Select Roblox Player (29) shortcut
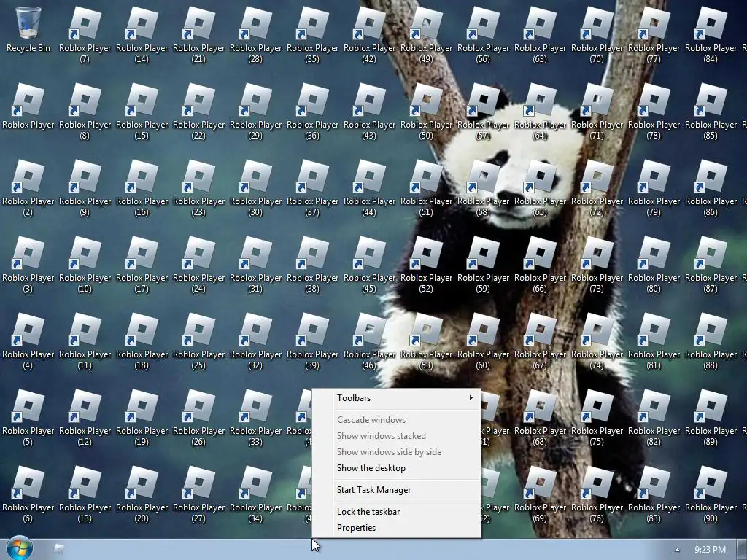 tap(255, 111)
